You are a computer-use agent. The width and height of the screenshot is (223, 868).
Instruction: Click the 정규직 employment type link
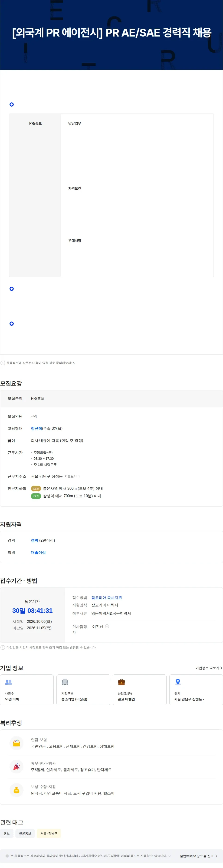click(36, 429)
